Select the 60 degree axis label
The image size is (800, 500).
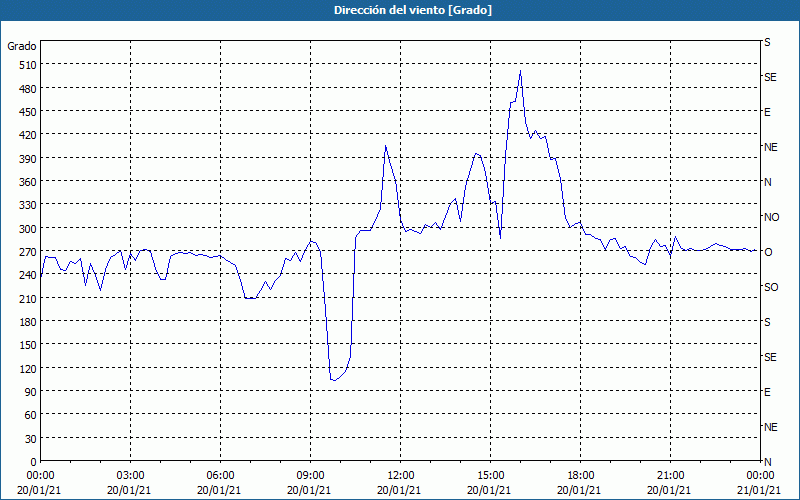pos(31,415)
